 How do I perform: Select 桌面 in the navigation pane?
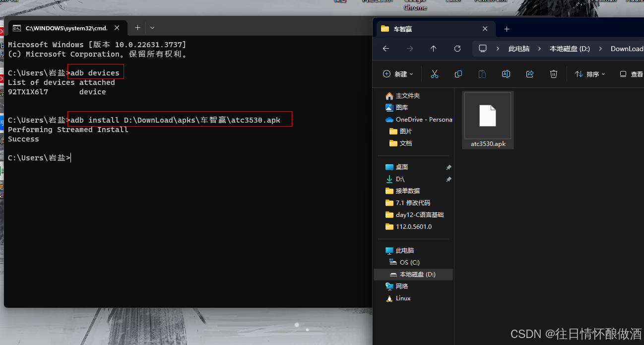(x=396, y=167)
